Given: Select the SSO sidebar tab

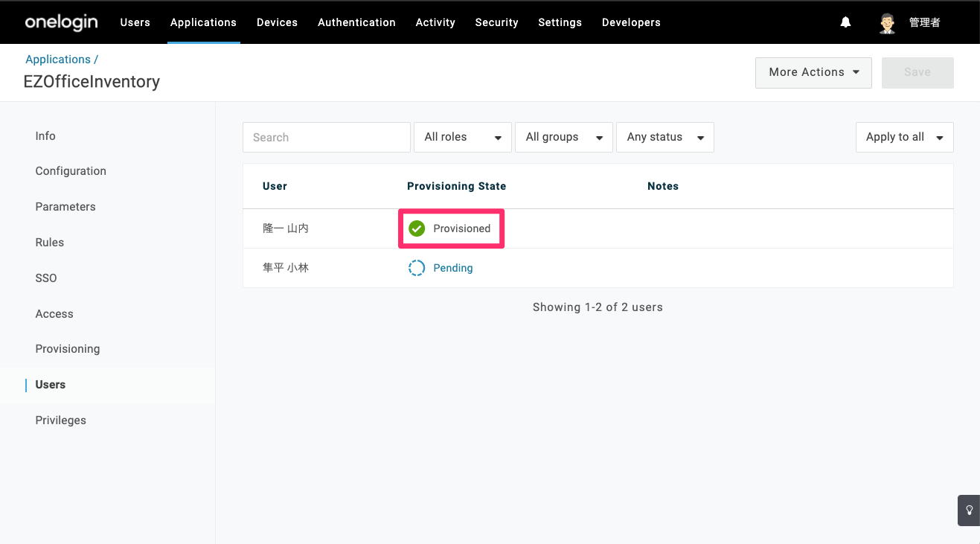Looking at the screenshot, I should (46, 278).
